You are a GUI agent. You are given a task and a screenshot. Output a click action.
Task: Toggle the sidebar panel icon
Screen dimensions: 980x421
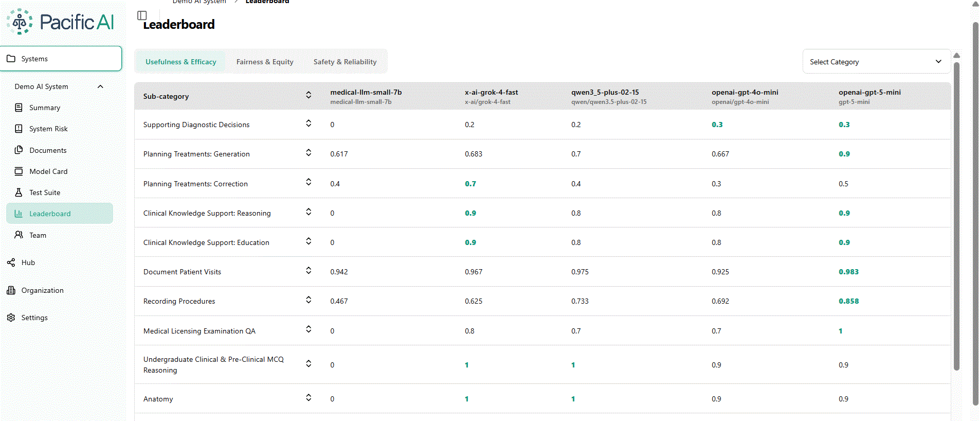click(x=142, y=15)
